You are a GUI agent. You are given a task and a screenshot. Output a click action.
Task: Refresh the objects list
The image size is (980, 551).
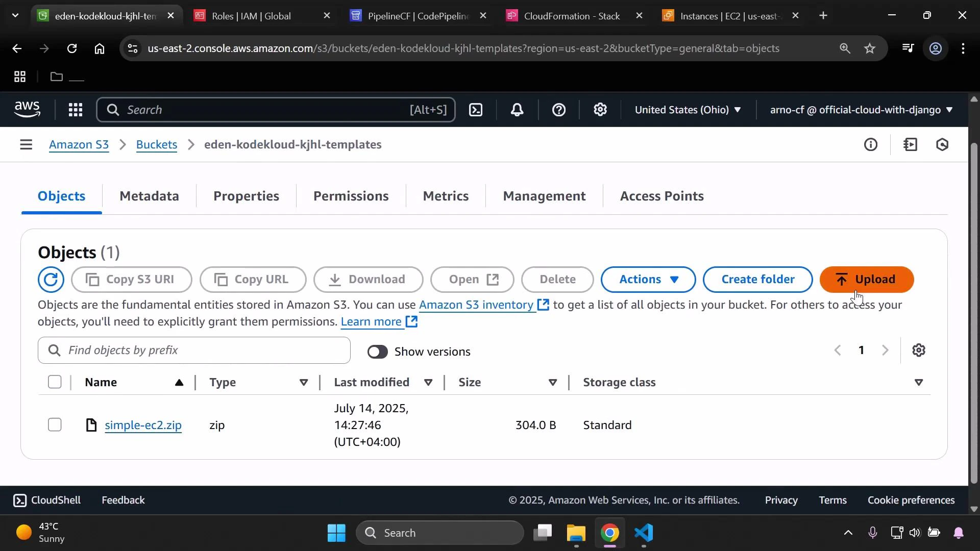click(x=51, y=280)
